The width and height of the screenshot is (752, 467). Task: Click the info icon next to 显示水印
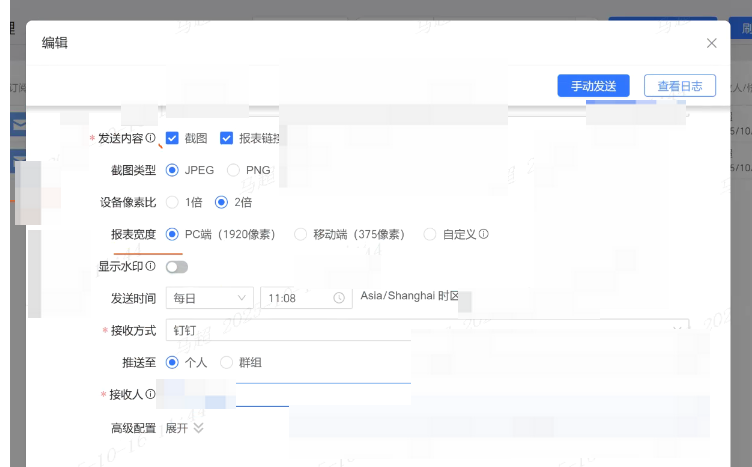click(x=151, y=266)
